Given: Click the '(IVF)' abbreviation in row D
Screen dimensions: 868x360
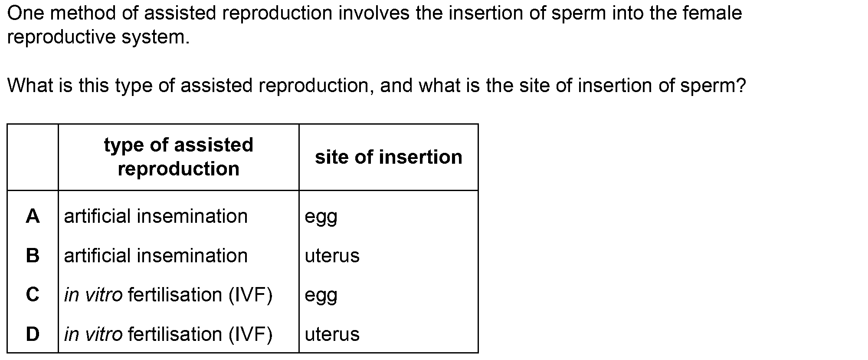Looking at the screenshot, I should 250,334.
